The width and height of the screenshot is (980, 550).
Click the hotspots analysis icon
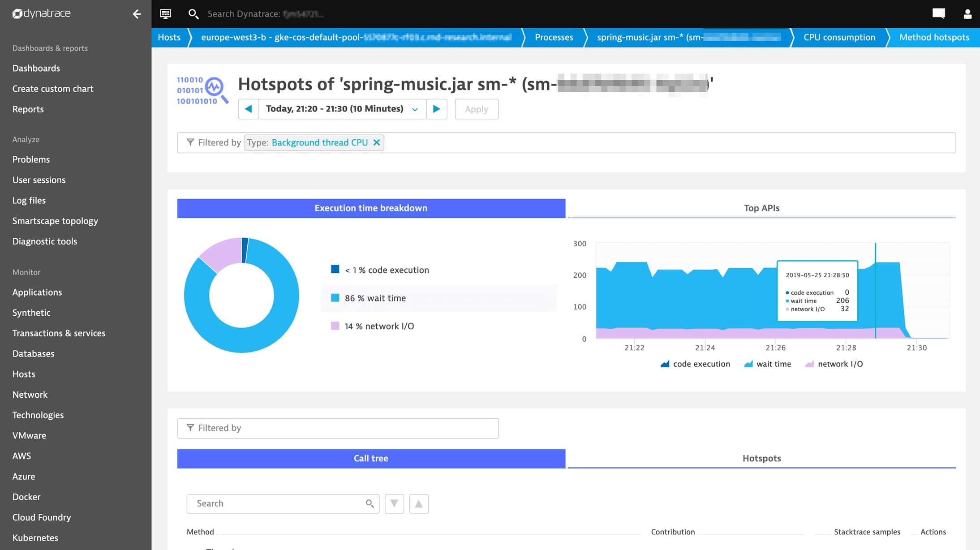point(202,90)
